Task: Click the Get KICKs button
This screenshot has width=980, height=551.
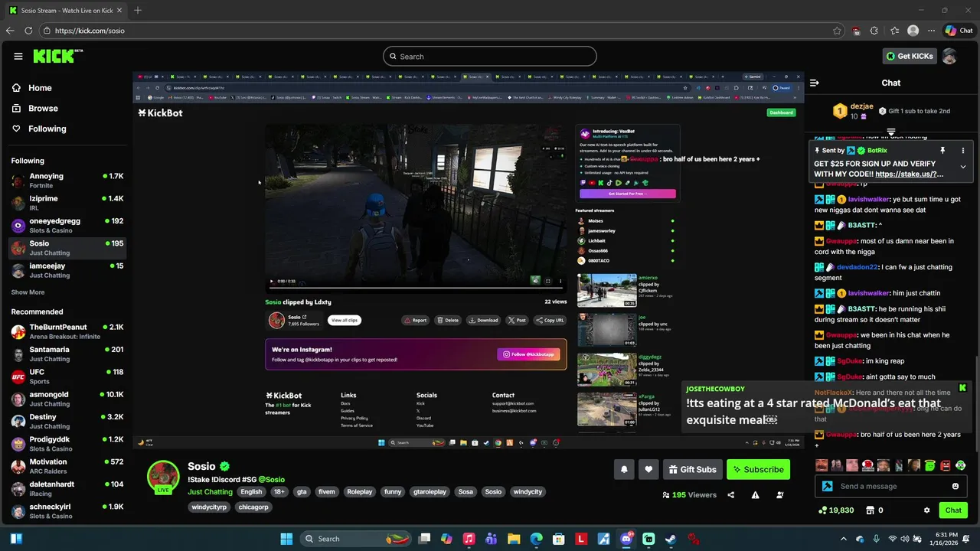Action: (910, 56)
